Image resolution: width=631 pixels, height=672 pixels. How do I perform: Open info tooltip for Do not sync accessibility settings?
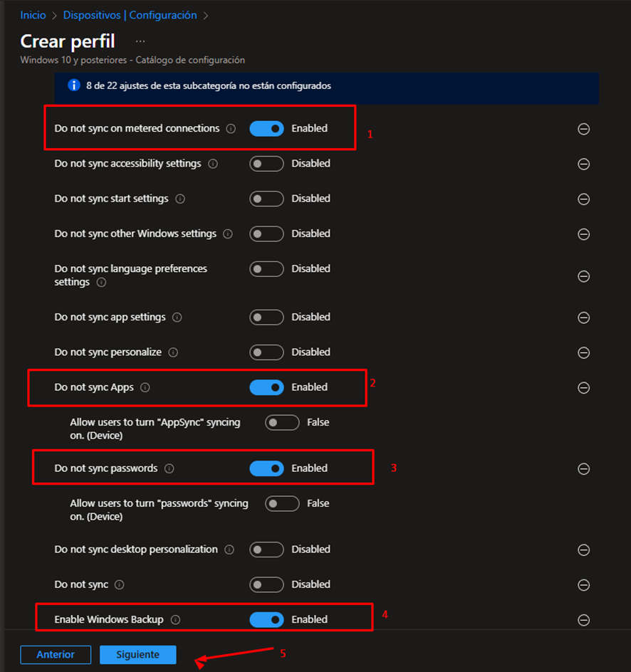coord(213,164)
